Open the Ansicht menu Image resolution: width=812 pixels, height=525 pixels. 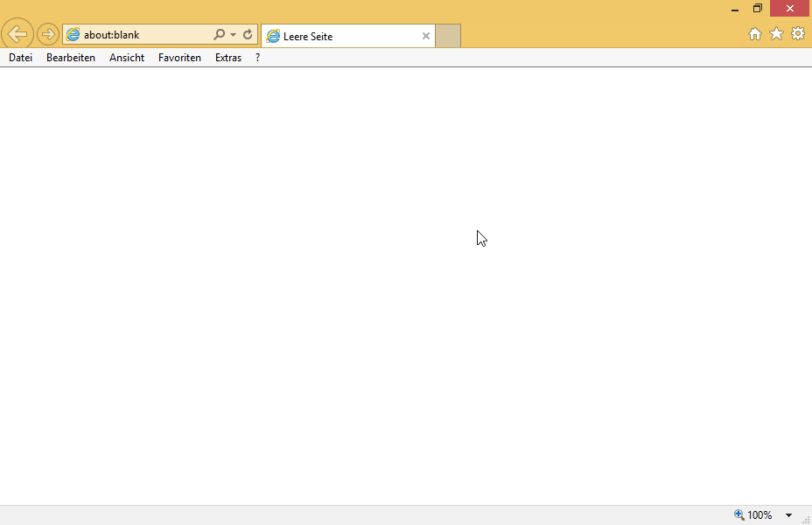pyautogui.click(x=127, y=58)
